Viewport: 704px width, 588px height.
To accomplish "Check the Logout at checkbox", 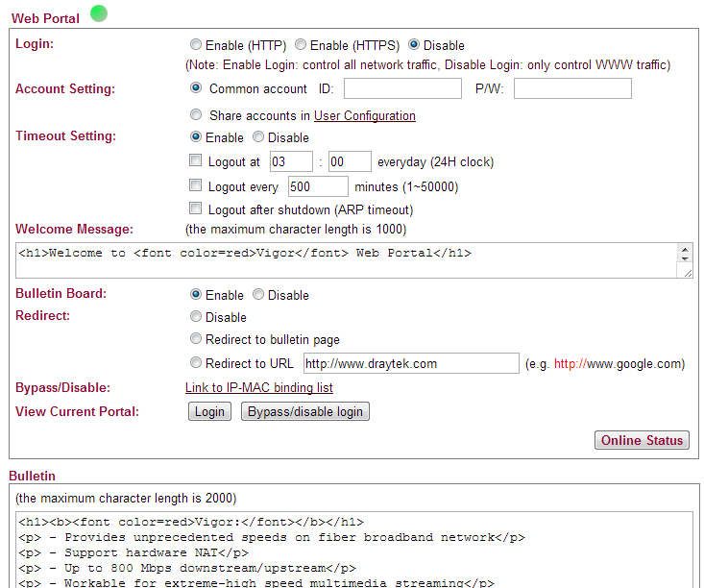I will click(195, 160).
